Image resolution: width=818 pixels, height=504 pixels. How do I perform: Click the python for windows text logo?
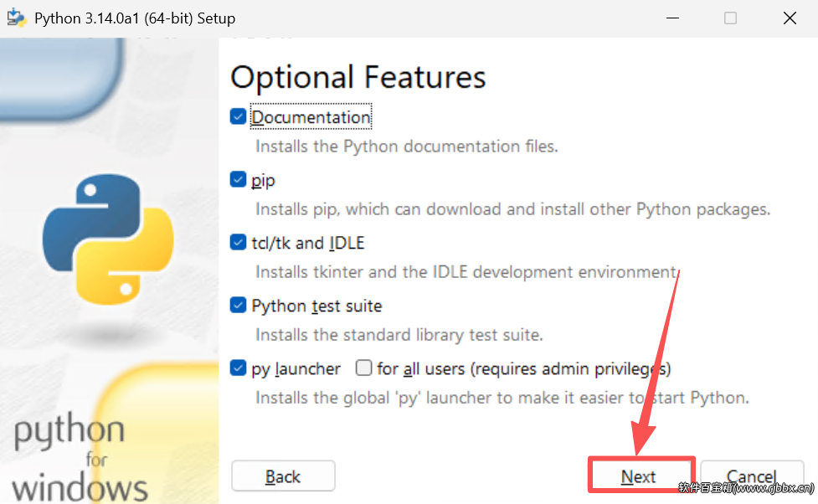tap(80, 458)
